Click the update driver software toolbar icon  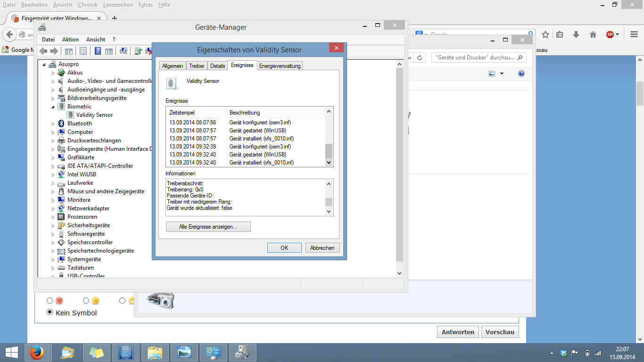coord(138,51)
